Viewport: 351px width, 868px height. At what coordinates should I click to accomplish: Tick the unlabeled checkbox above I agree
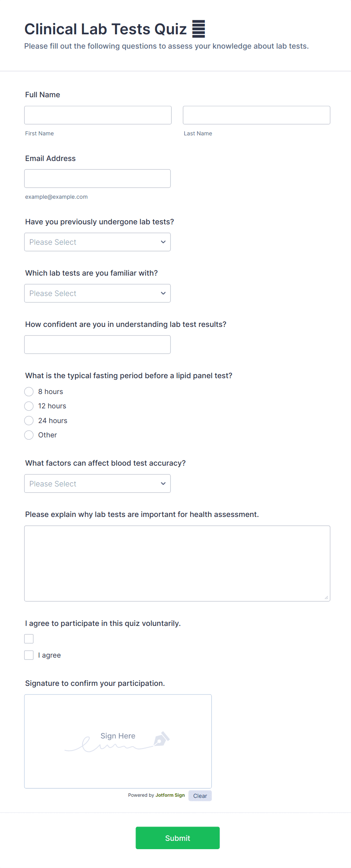pyautogui.click(x=29, y=639)
